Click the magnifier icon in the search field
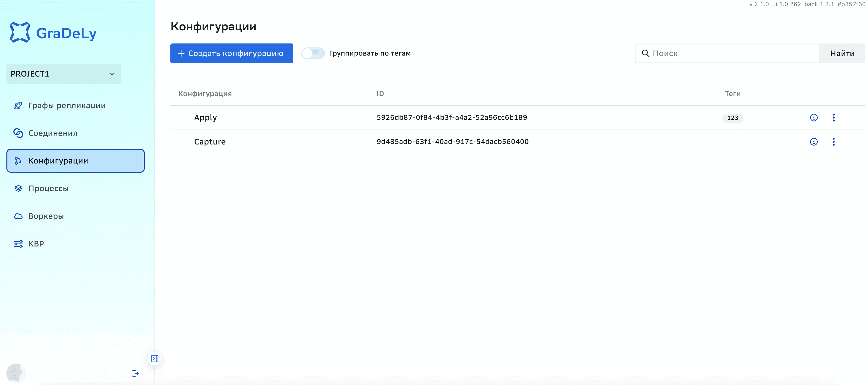 pyautogui.click(x=646, y=53)
